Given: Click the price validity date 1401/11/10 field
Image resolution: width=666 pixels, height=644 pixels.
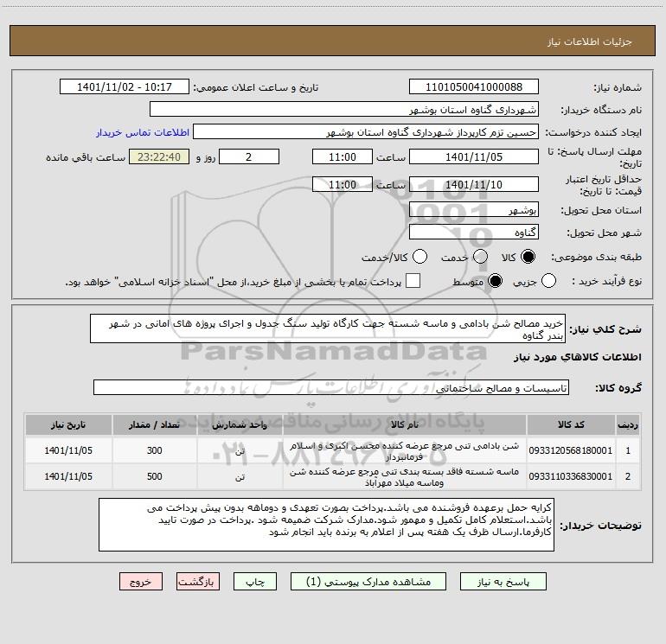Looking at the screenshot, I should pos(474,185).
